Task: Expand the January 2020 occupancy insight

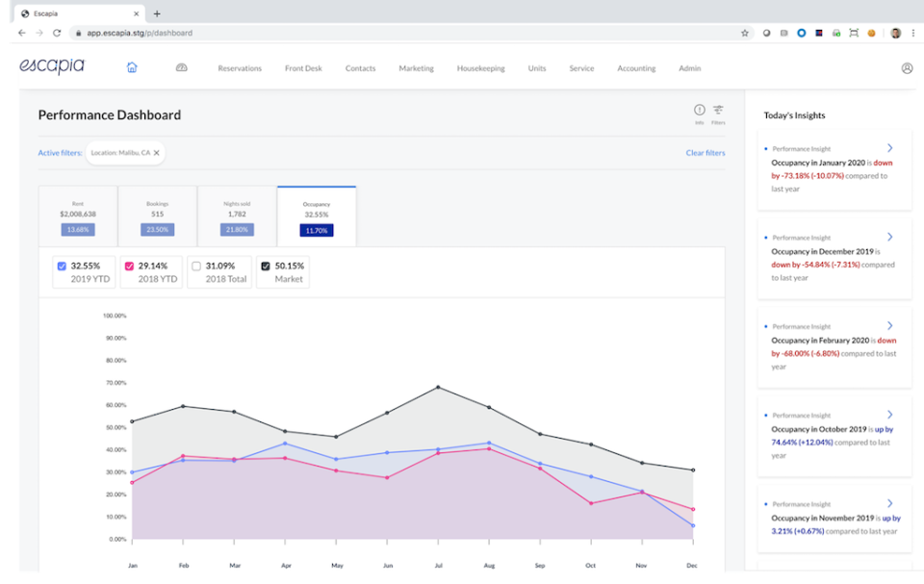Action: [889, 148]
